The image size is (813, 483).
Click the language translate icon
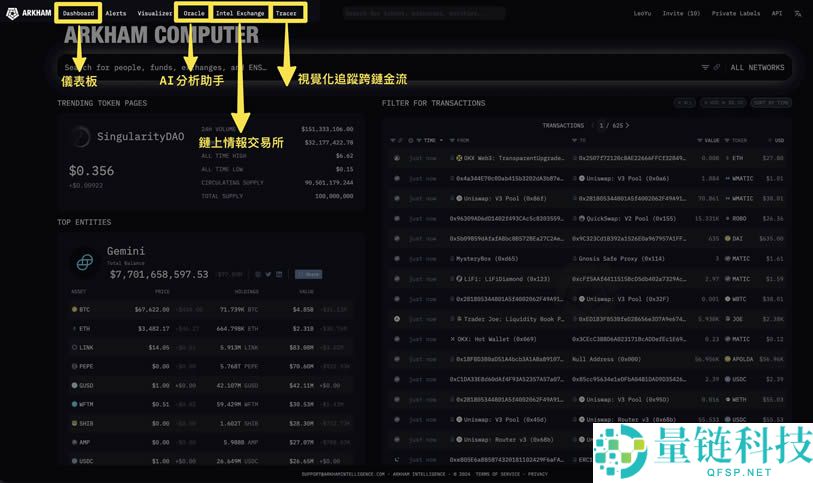click(x=798, y=13)
